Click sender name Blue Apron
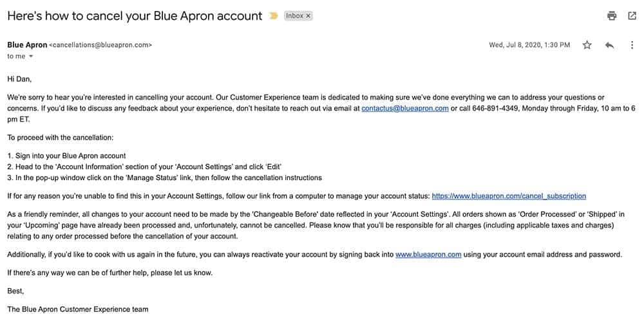The height and width of the screenshot is (330, 644). pyautogui.click(x=27, y=45)
